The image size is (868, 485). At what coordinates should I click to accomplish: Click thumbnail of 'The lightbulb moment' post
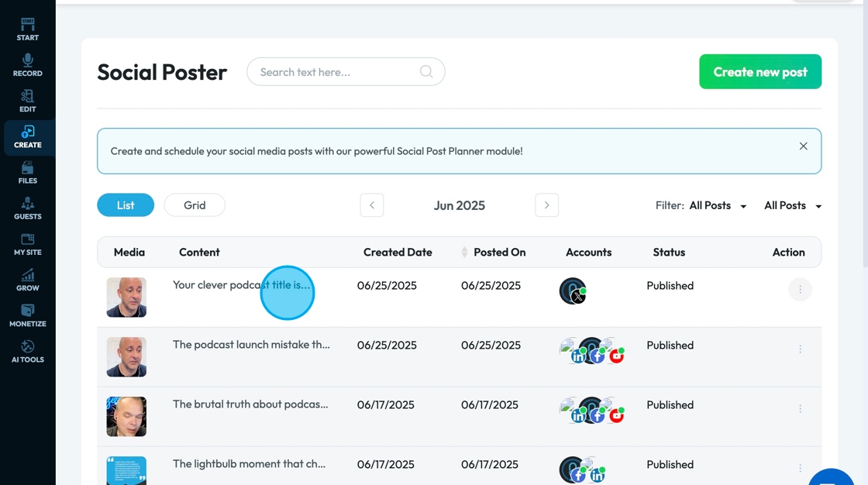coord(126,470)
